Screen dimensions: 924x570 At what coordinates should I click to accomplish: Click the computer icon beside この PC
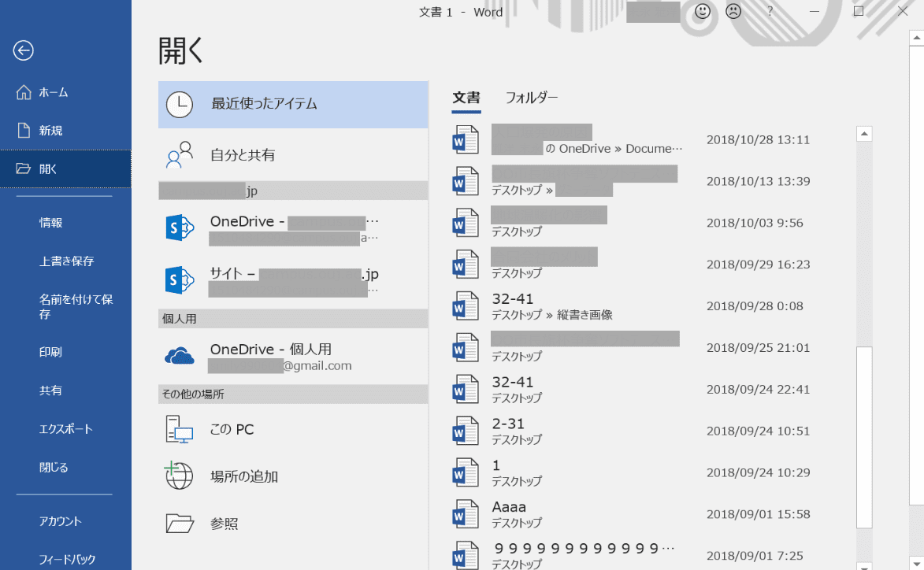point(179,429)
